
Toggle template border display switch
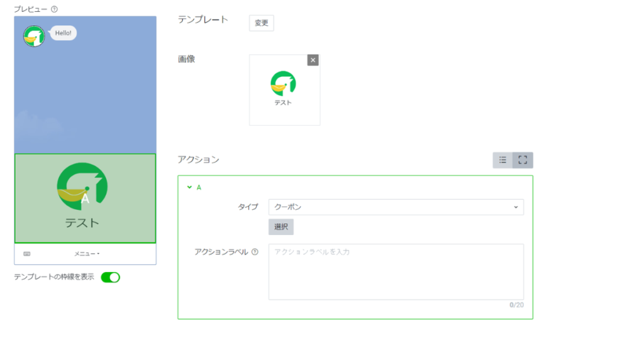pos(111,277)
